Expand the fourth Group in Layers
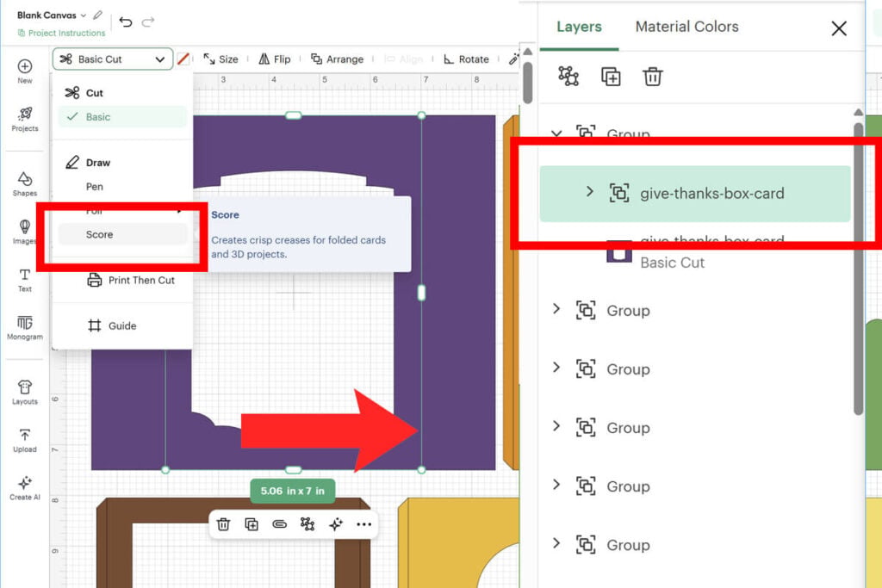Image resolution: width=882 pixels, height=588 pixels. [556, 425]
